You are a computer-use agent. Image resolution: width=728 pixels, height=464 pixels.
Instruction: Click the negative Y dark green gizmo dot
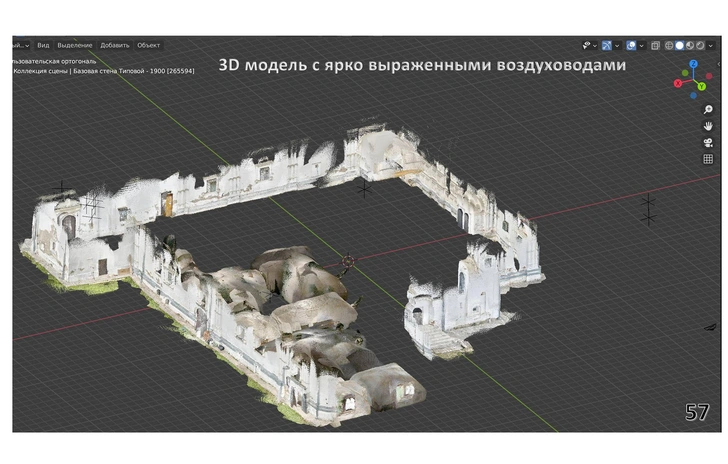pyautogui.click(x=685, y=73)
